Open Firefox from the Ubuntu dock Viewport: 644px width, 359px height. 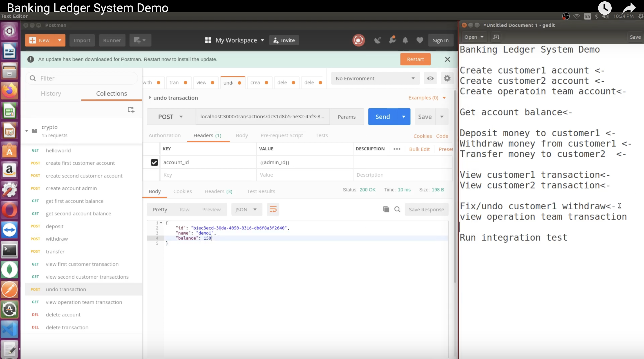pos(9,91)
